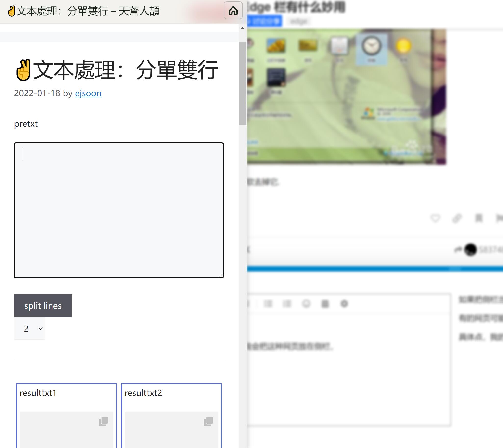Click the home icon in sidebar header
Screen dimensions: 503x448
coord(233,11)
